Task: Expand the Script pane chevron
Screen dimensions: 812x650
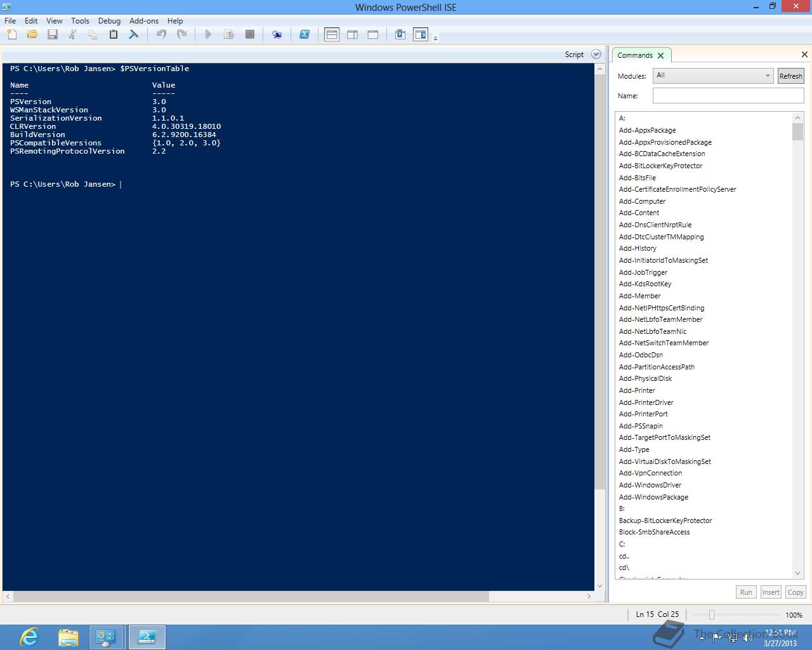Action: [x=596, y=55]
